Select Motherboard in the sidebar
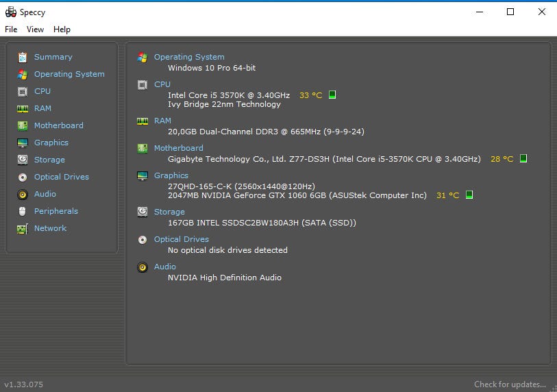The image size is (557, 392). pos(59,125)
